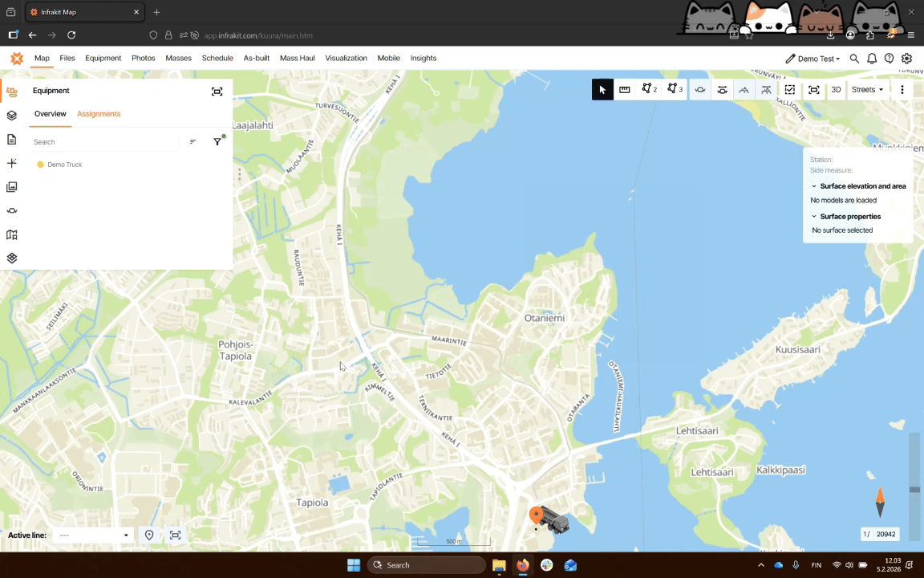The height and width of the screenshot is (578, 924).
Task: Click the map toolbar fit-to-view icon
Action: click(814, 90)
